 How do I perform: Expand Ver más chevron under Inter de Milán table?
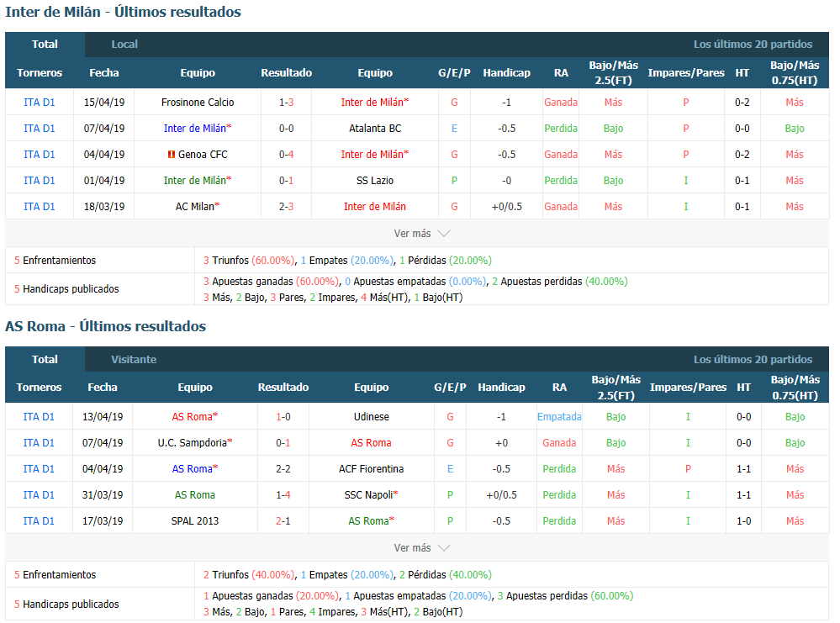tap(444, 234)
